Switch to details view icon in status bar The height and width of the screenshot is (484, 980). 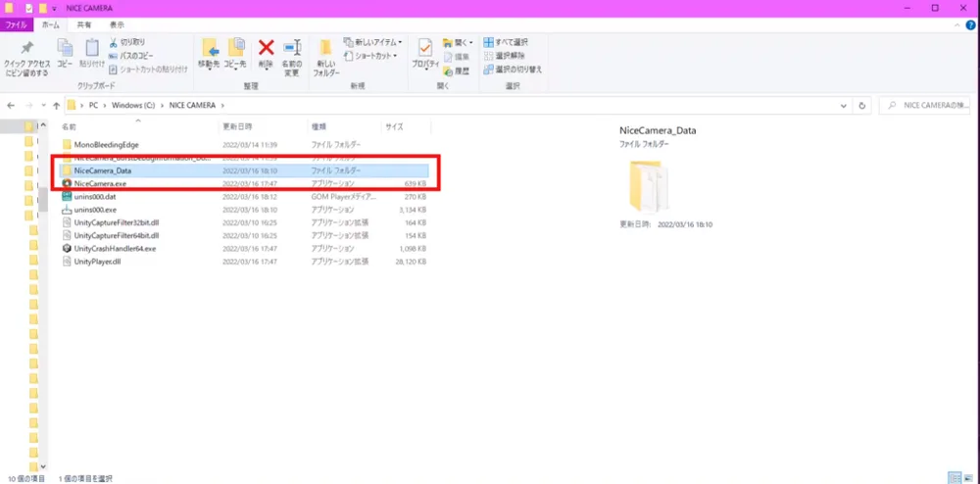[x=955, y=478]
